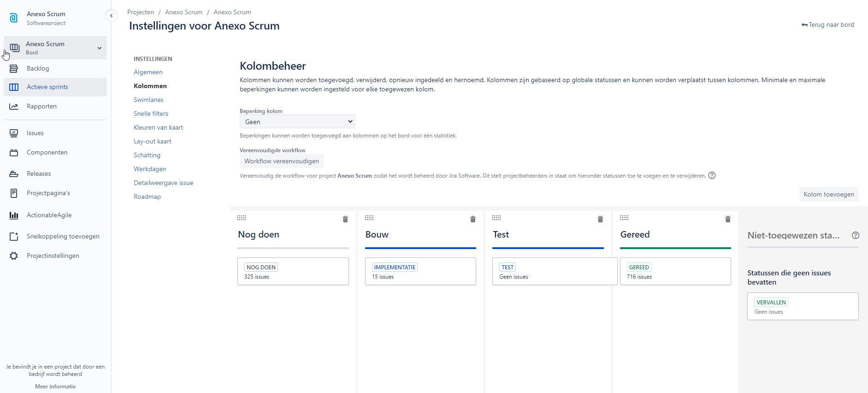Delete the Nog doen column via its trash icon
The image size is (868, 393).
(345, 219)
